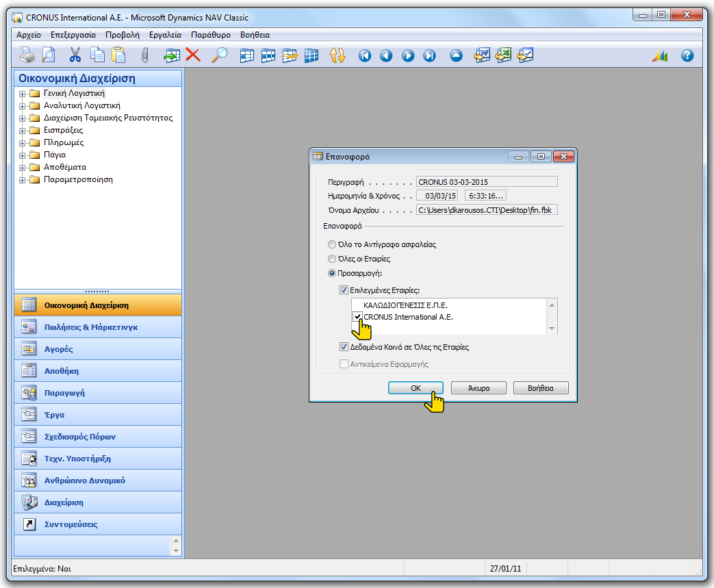Go to the next record icon
The image size is (714, 588).
pos(408,55)
